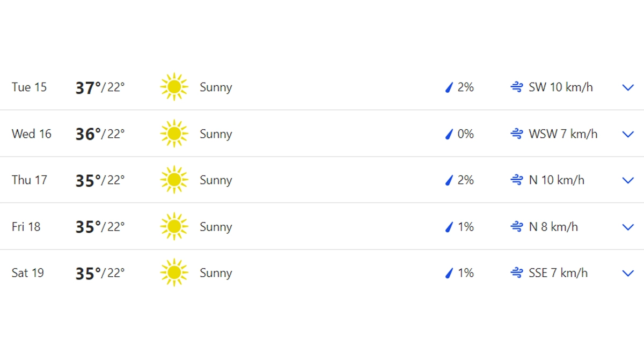The image size is (644, 362).
Task: Click the sunny icon for Tue 15
Action: (x=174, y=87)
